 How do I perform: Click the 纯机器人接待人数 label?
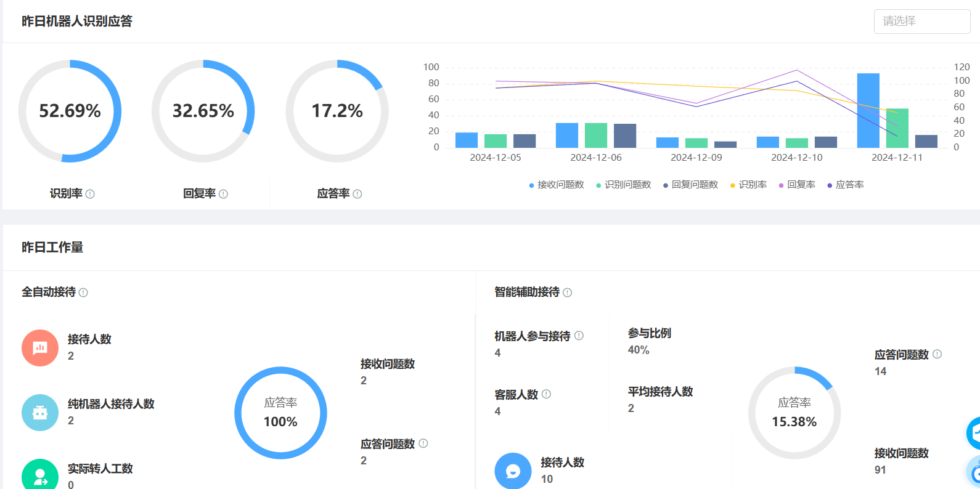[111, 404]
